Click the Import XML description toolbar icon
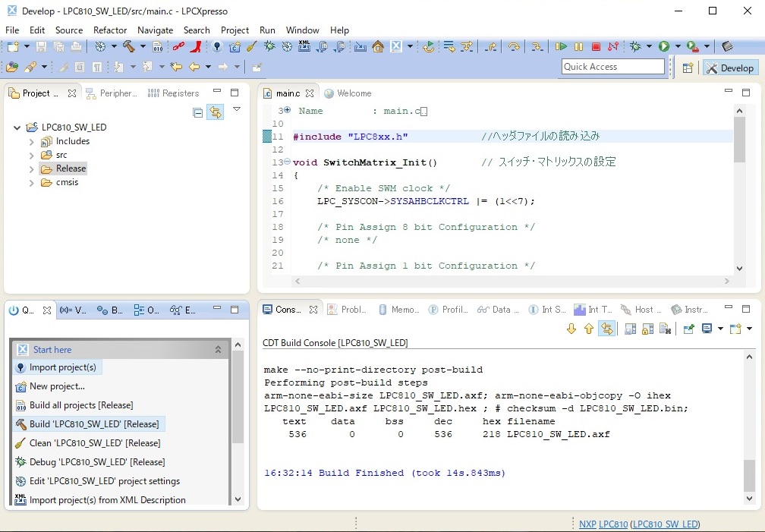 click(x=304, y=46)
